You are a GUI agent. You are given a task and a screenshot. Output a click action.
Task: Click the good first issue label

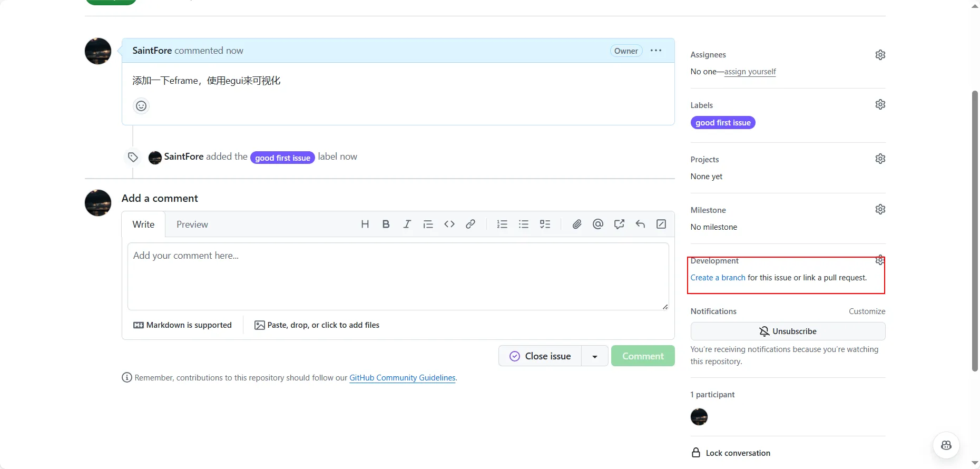722,123
